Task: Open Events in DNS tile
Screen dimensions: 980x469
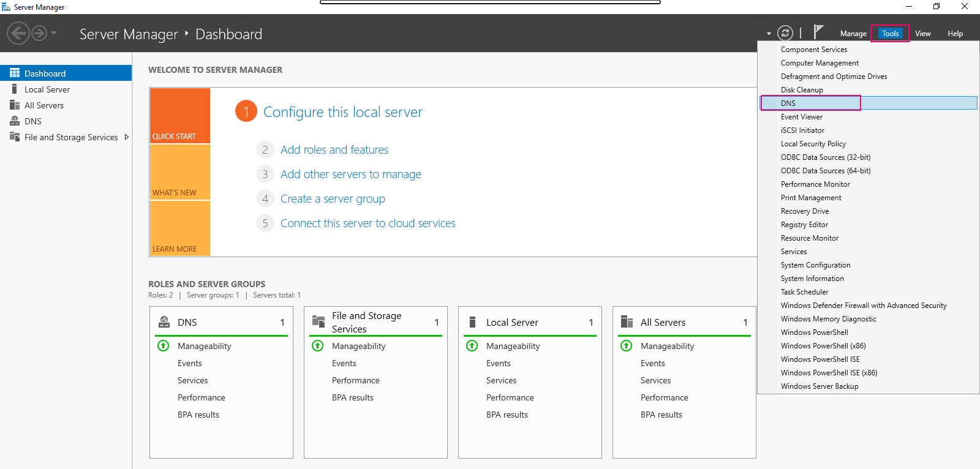Action: (x=190, y=363)
